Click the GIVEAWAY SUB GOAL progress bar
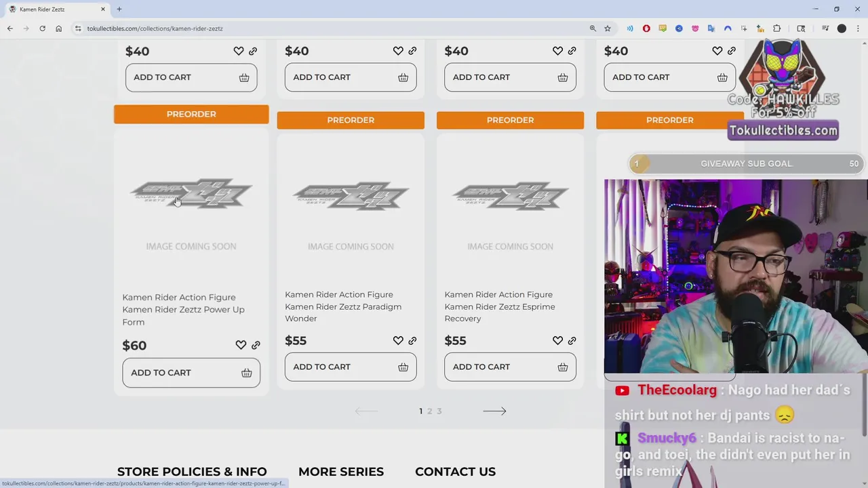Screen dimensions: 868x488 tap(746, 163)
